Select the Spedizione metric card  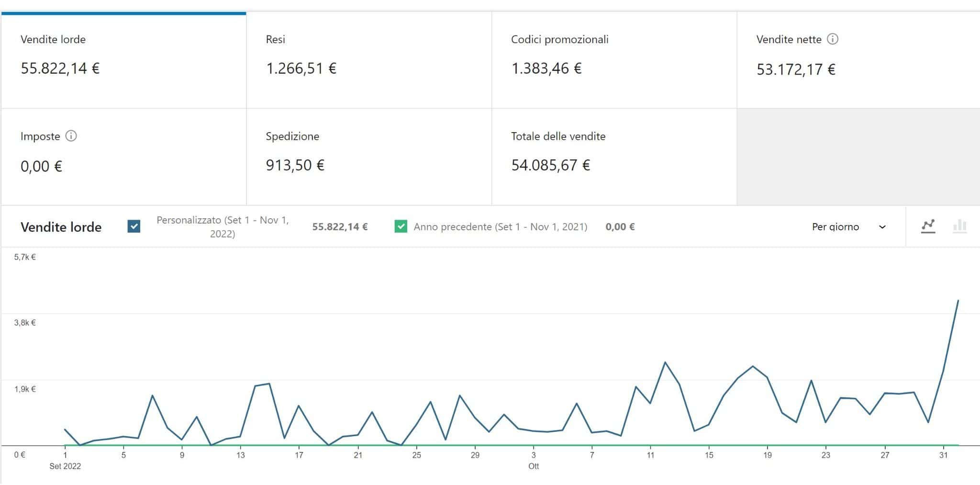(x=369, y=157)
